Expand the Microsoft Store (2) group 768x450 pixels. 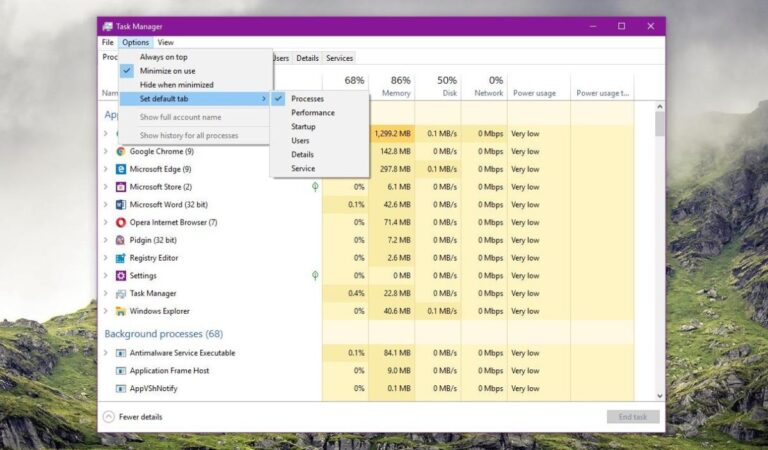pos(106,187)
